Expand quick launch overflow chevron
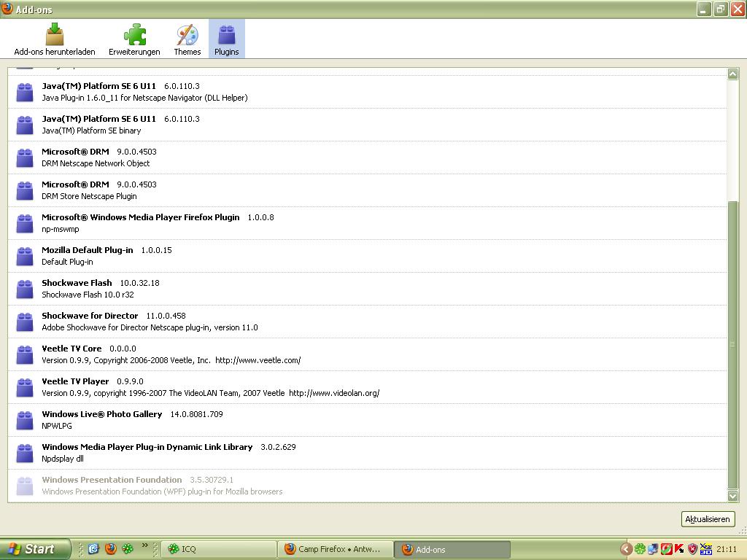 click(145, 545)
